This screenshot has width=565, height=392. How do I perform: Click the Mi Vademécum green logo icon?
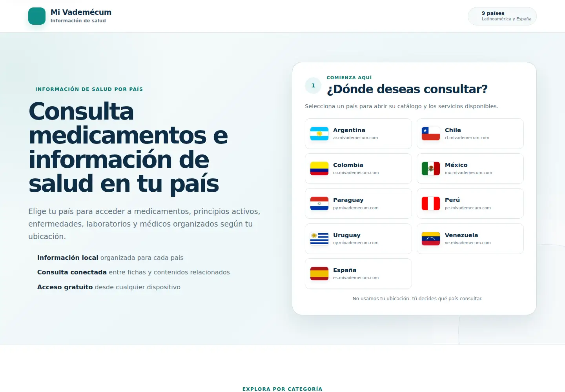click(37, 16)
